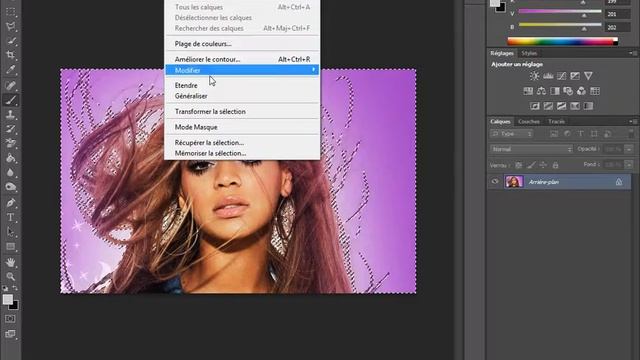Select the Path Selection arrow tool
This screenshot has width=640, height=360.
coord(11,232)
